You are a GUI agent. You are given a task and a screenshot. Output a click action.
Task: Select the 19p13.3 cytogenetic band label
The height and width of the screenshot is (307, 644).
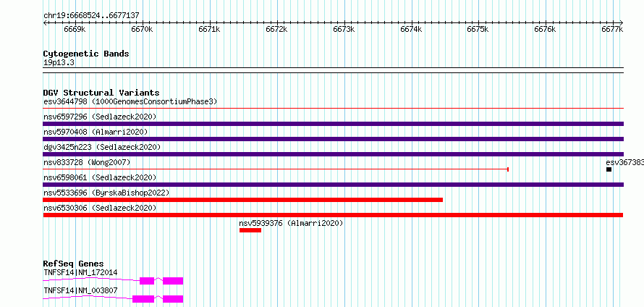pyautogui.click(x=59, y=63)
